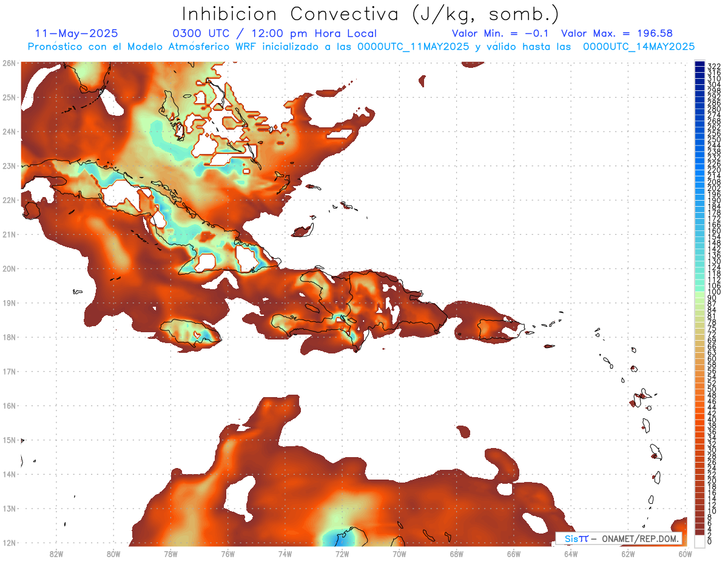Click the 14N latitude label
This screenshot has height=562, width=728.
pos(9,474)
